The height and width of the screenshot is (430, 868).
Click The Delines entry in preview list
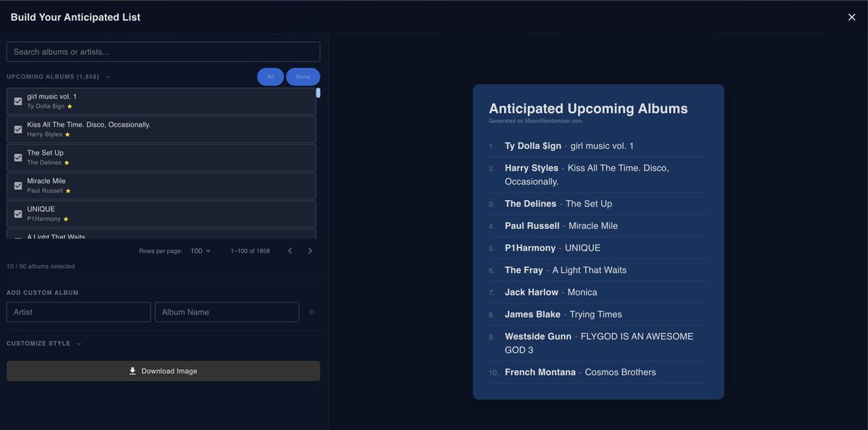(x=599, y=204)
